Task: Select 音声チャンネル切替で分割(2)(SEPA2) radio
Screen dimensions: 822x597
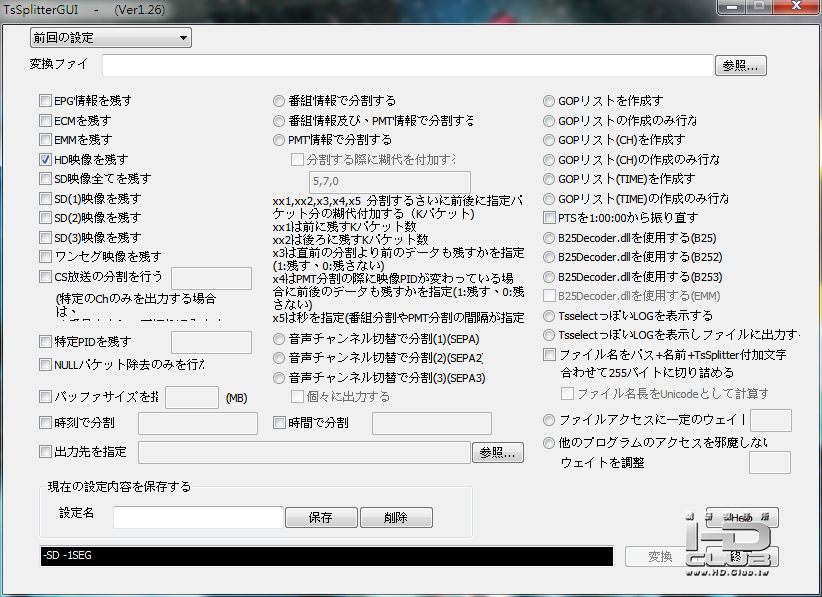Action: (279, 358)
